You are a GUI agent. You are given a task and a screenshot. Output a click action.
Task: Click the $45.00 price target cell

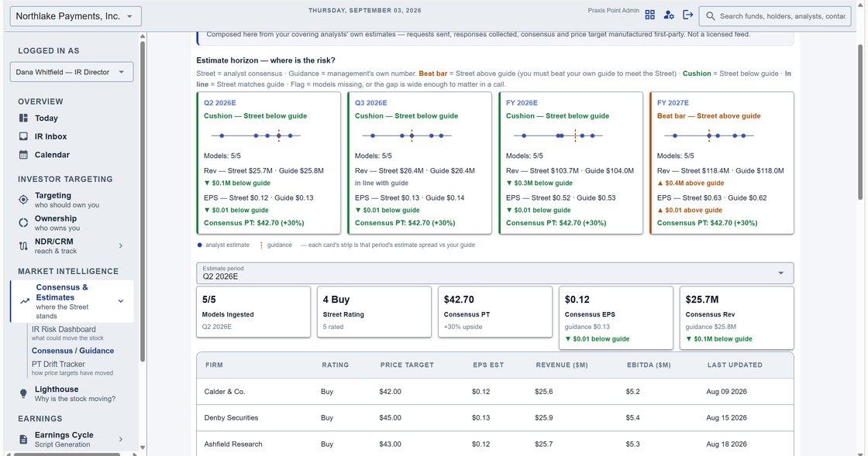pos(391,418)
